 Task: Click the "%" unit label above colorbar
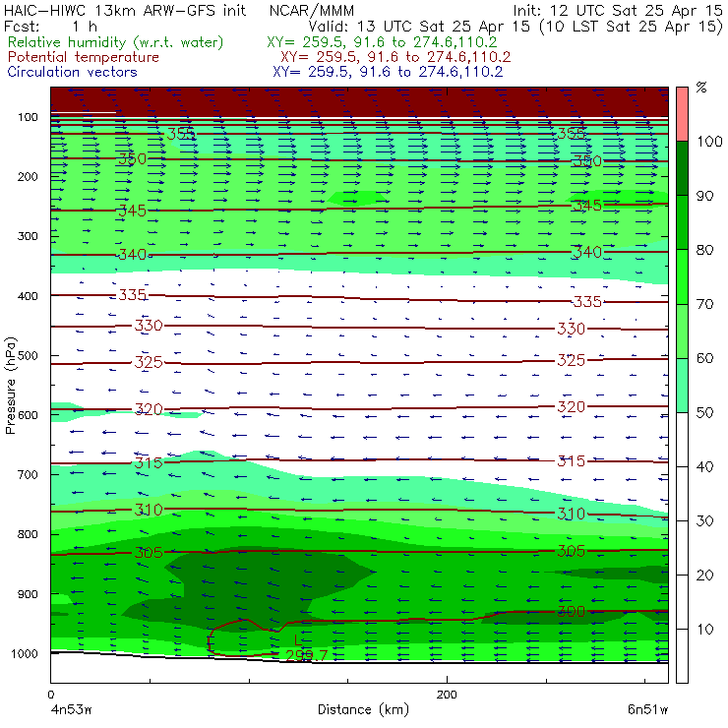[x=701, y=88]
